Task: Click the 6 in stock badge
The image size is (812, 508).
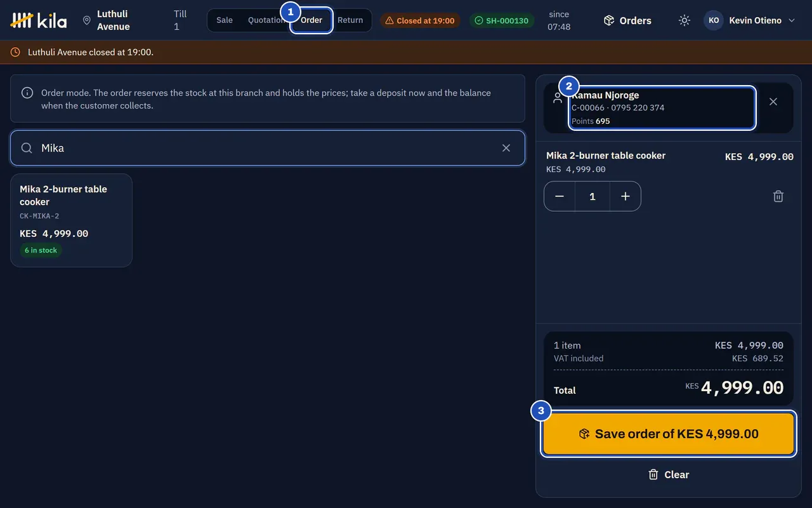Action: [x=41, y=250]
